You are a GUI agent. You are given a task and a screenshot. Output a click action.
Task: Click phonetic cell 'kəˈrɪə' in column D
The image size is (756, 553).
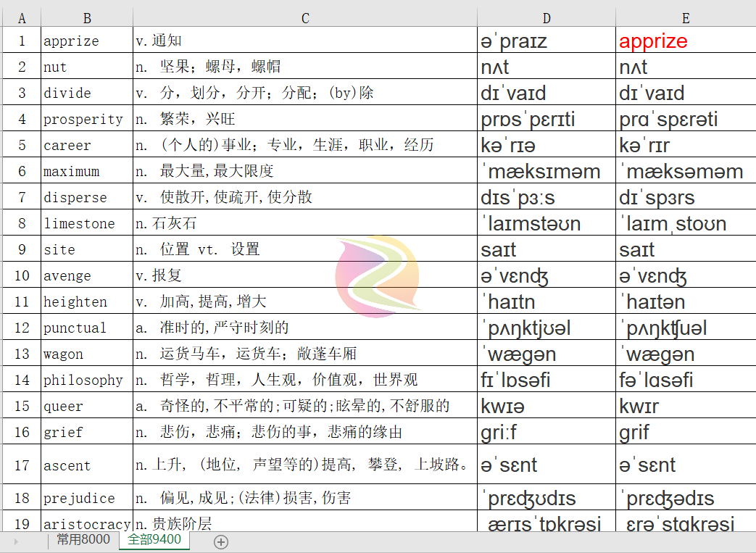click(x=547, y=144)
